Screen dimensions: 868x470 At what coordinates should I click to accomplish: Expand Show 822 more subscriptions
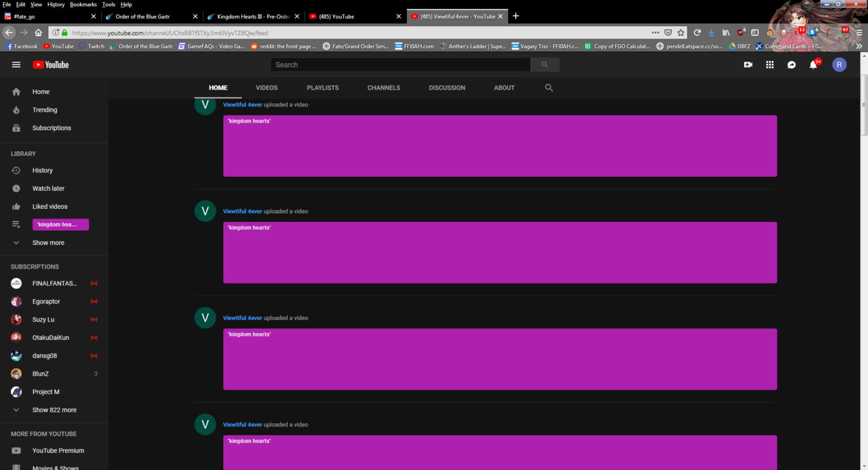pyautogui.click(x=54, y=410)
